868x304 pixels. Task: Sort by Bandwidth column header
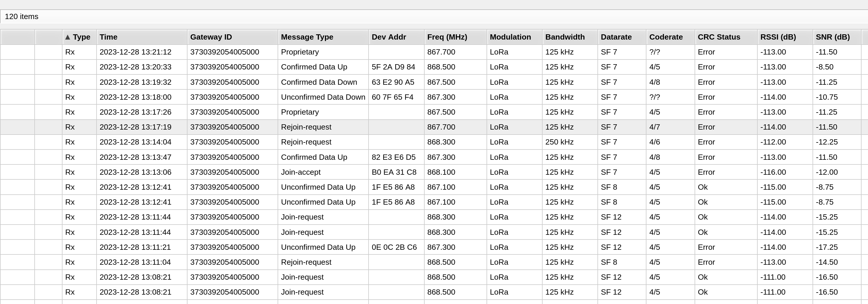coord(570,37)
